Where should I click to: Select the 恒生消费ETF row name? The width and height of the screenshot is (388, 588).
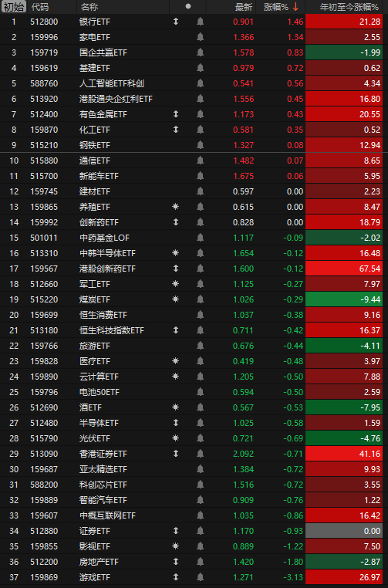click(103, 315)
